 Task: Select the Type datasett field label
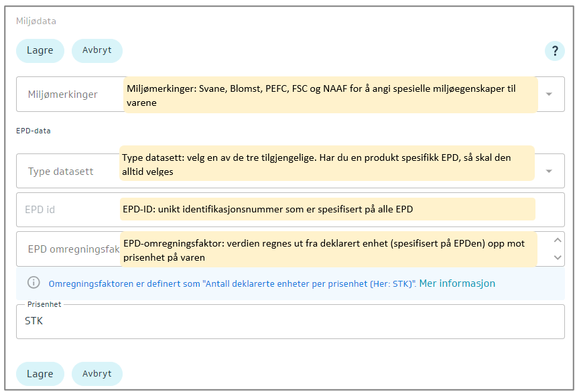(60, 172)
